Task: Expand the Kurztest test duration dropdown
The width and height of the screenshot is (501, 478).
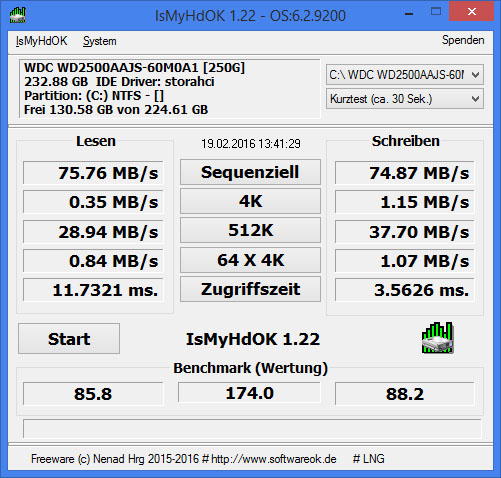Action: coord(405,99)
